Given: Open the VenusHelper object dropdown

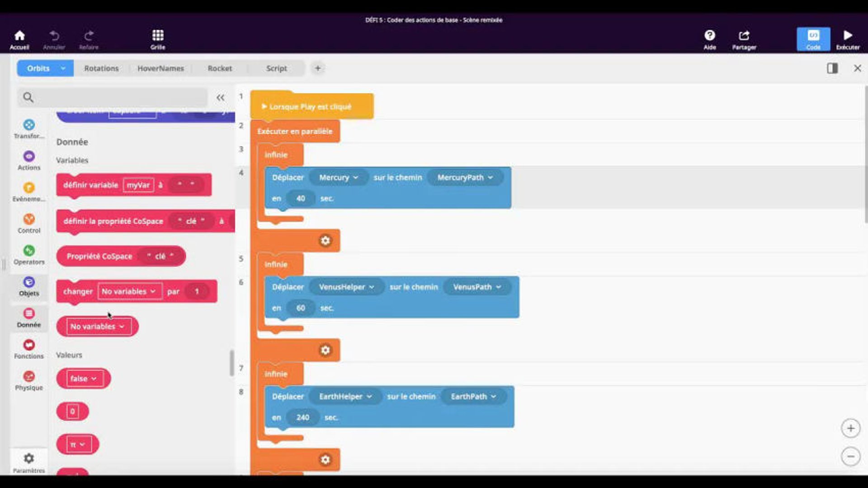Looking at the screenshot, I should click(x=346, y=287).
